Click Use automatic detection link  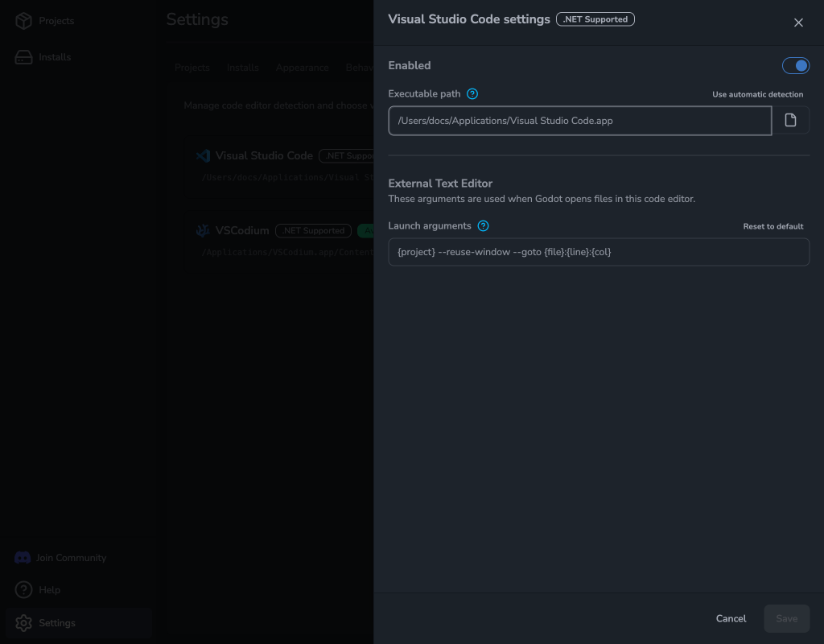(x=757, y=95)
